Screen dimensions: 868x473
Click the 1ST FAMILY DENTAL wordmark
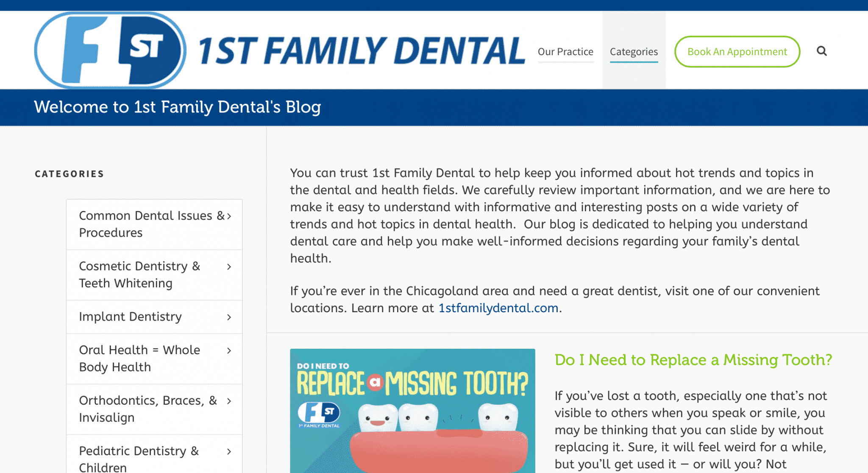click(x=361, y=51)
